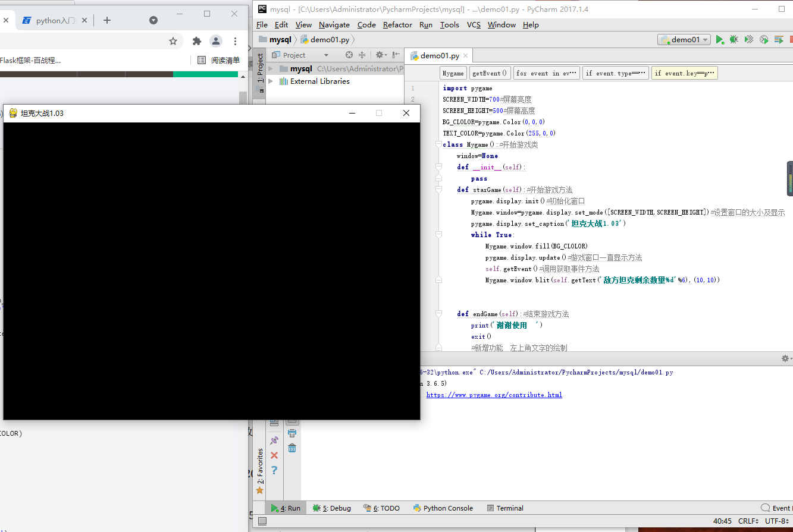Collapse all in Project panel
Image resolution: width=793 pixels, height=532 pixels.
click(362, 55)
